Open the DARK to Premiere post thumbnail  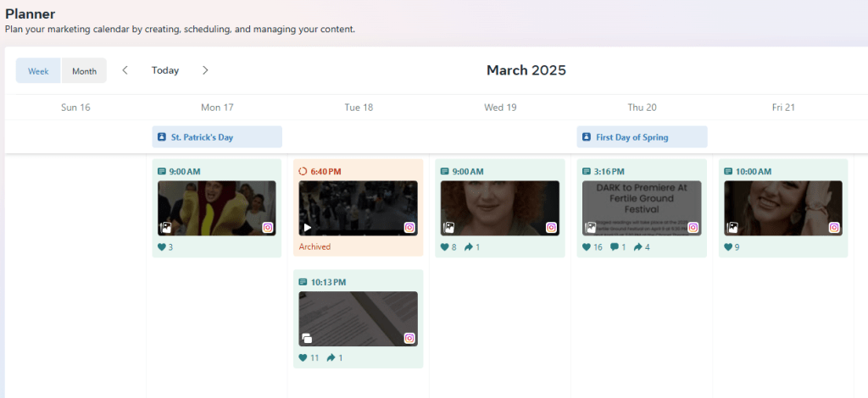tap(642, 207)
